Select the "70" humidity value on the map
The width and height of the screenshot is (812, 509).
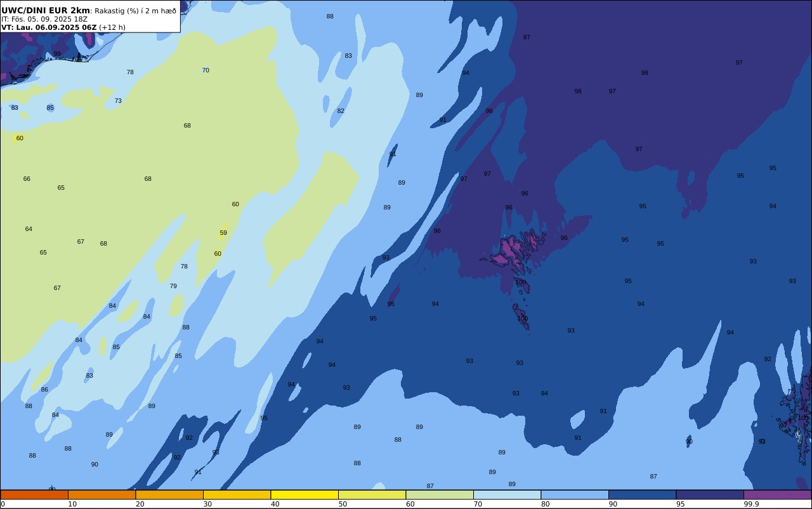[206, 70]
